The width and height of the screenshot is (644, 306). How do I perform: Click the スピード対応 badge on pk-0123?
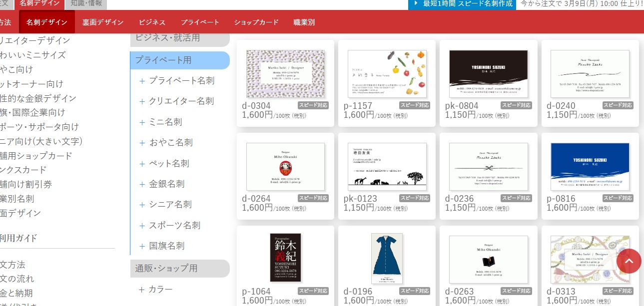point(415,198)
